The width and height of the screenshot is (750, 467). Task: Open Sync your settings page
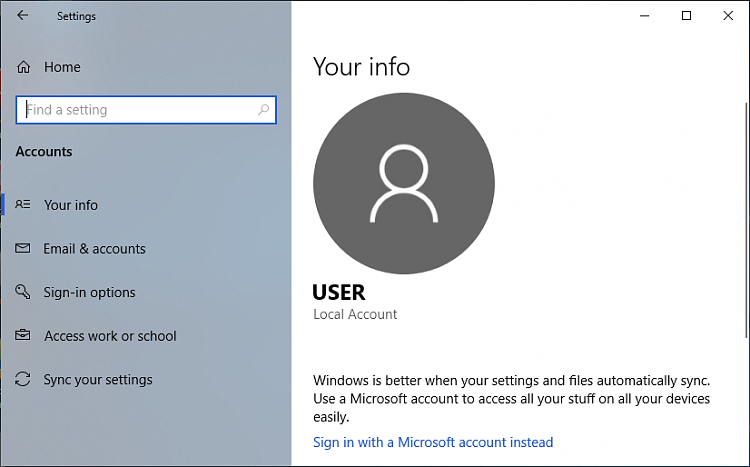(98, 380)
